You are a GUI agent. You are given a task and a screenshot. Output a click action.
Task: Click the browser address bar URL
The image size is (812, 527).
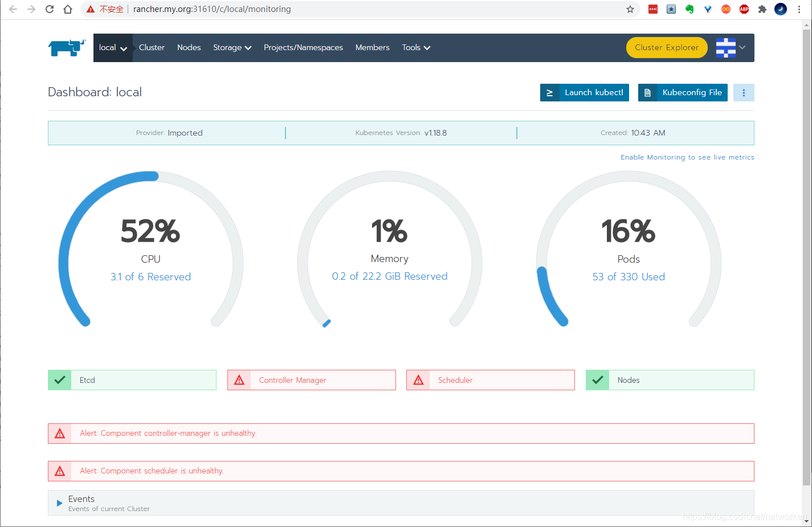click(x=212, y=9)
